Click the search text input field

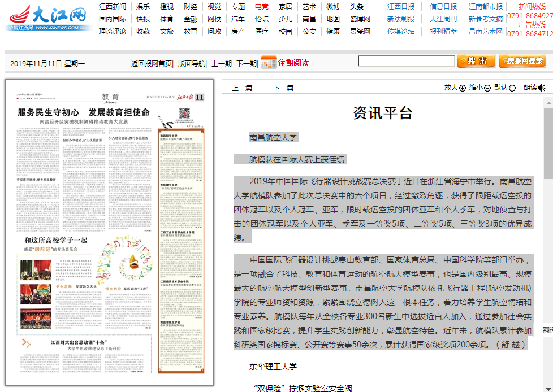[x=405, y=62]
